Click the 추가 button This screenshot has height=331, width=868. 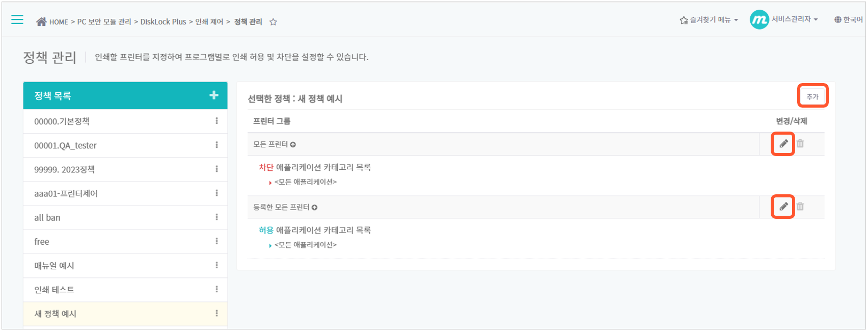coord(812,96)
